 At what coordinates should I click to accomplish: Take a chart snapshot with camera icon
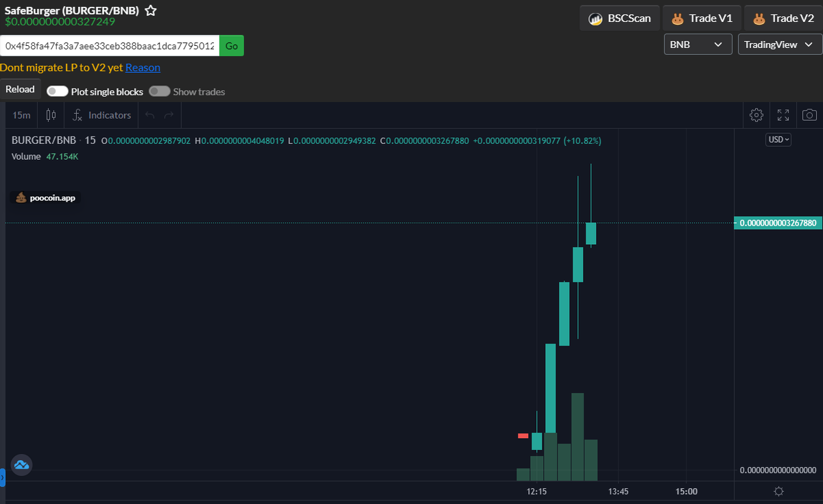[810, 115]
